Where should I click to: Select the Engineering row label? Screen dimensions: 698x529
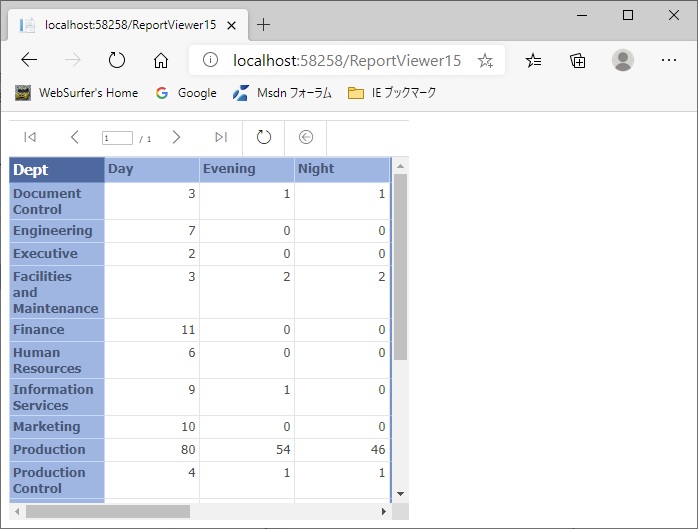[x=57, y=231]
